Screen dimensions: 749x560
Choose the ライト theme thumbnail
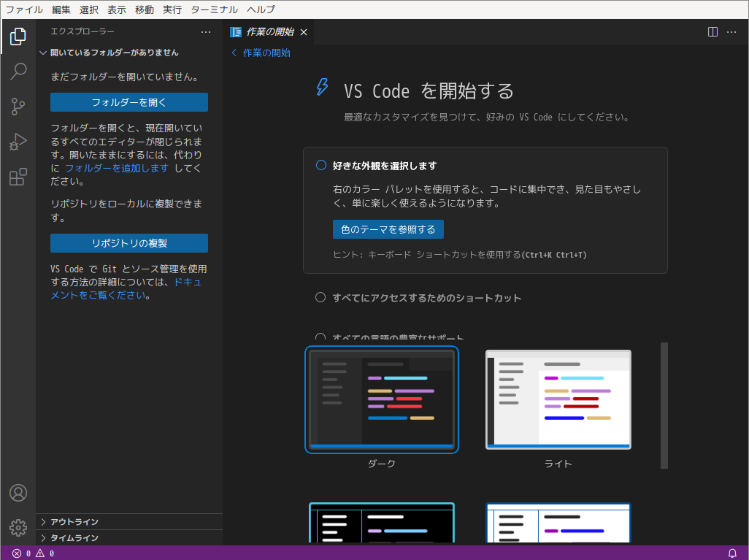tap(558, 399)
